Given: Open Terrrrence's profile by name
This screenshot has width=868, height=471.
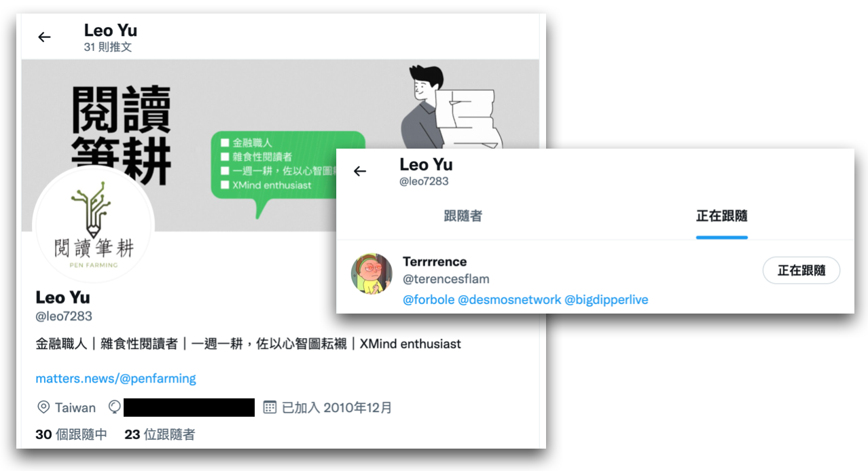Looking at the screenshot, I should (x=435, y=261).
